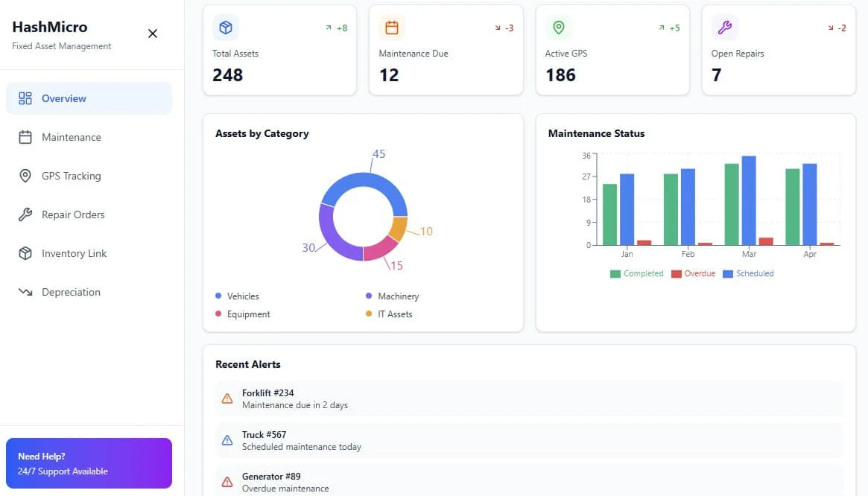Click the Machinery legend dot
868x496 pixels.
369,296
